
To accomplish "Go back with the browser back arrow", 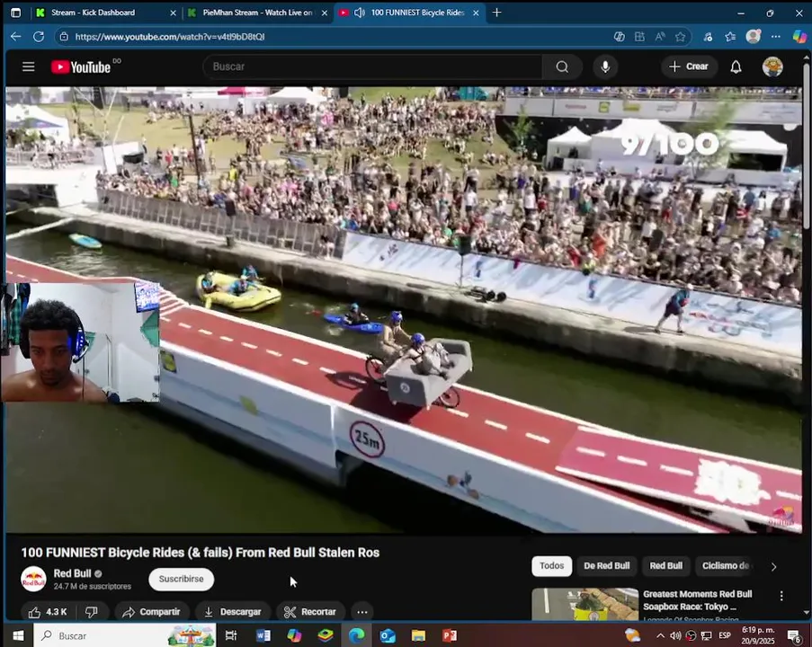I will coord(16,37).
